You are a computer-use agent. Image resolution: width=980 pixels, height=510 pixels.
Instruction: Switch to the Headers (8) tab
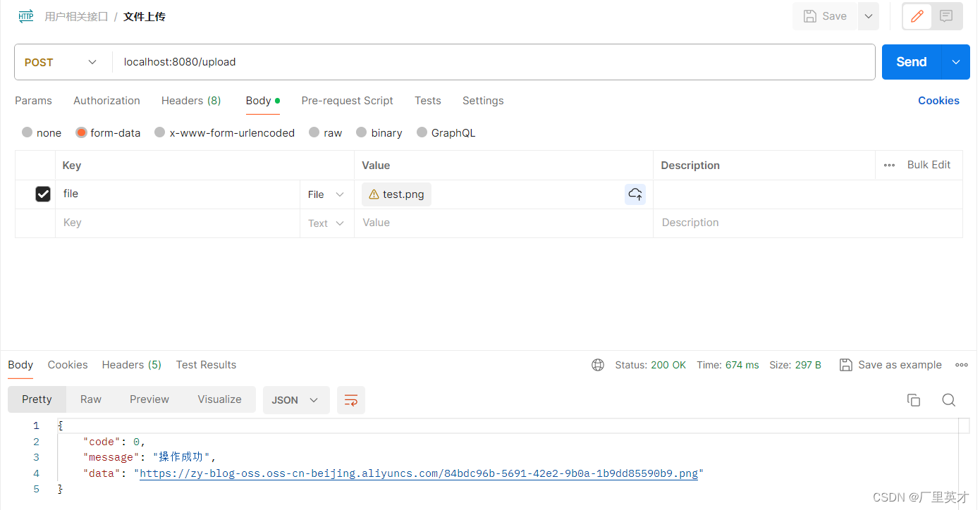(x=190, y=101)
